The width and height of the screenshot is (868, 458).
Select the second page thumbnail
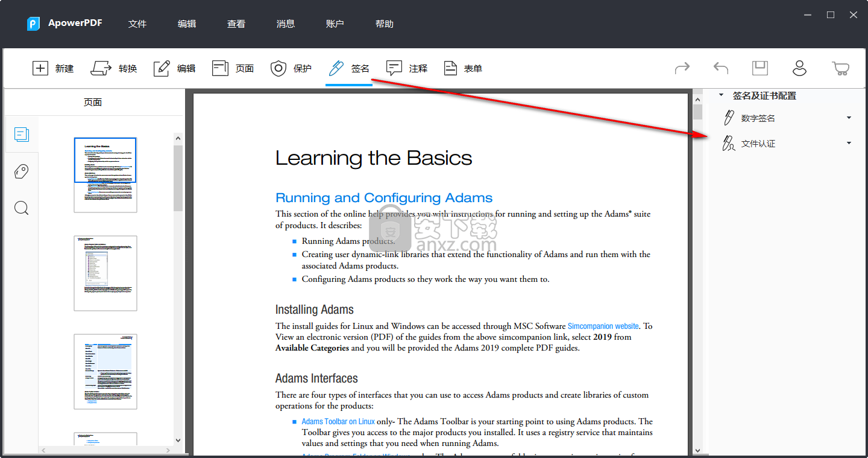[x=105, y=273]
